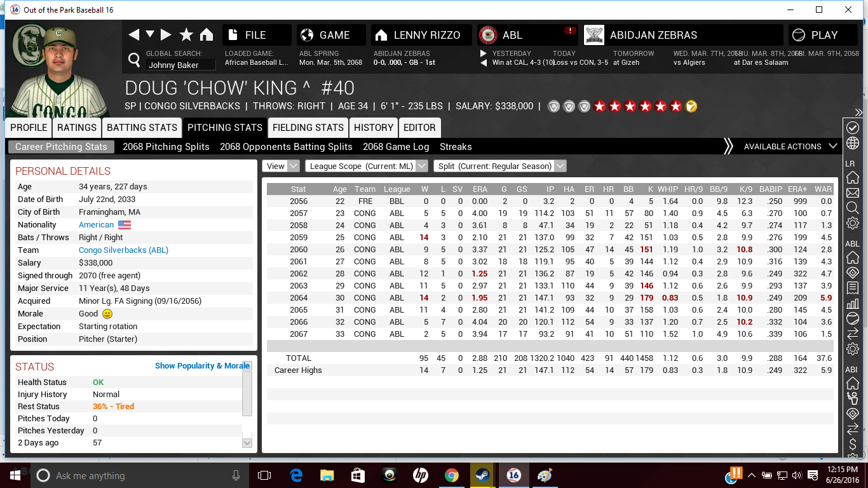Viewport: 868px width, 488px height.
Task: Open the FILE menu
Action: click(x=257, y=35)
